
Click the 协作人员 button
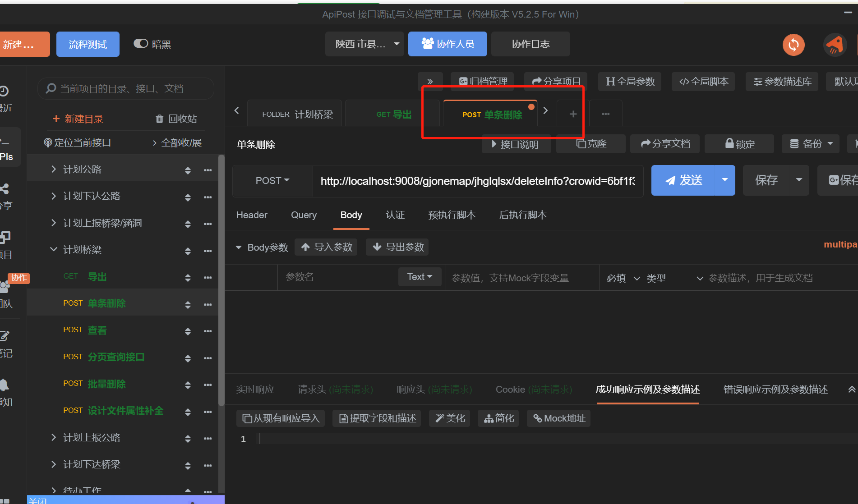[447, 44]
